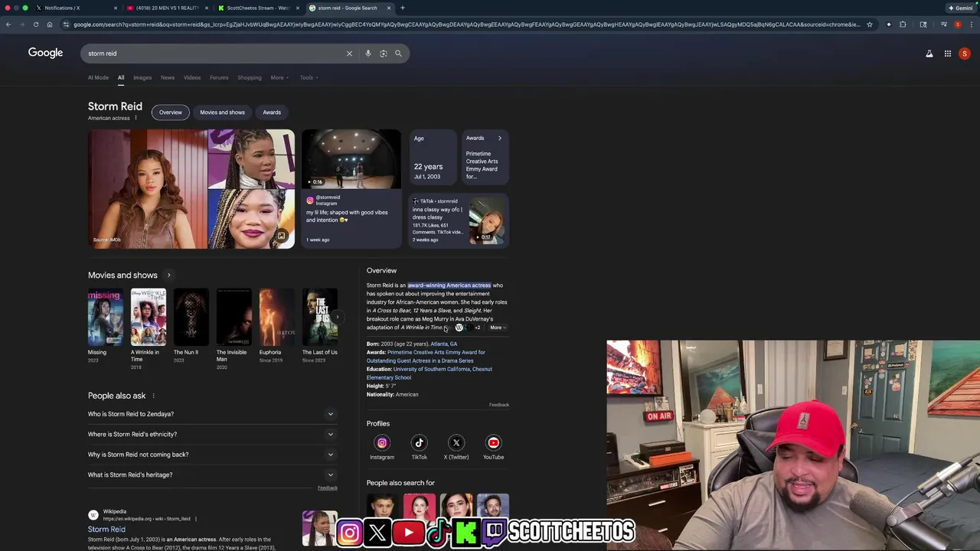This screenshot has height=551, width=980.
Task: Switch to the ScottCheetos Stream tab
Action: point(257,8)
